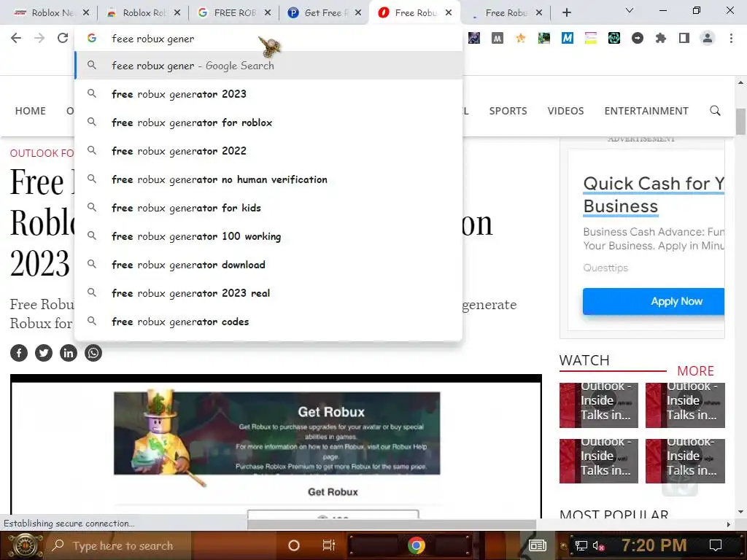Open the ENTERTAINMENT section

click(646, 111)
